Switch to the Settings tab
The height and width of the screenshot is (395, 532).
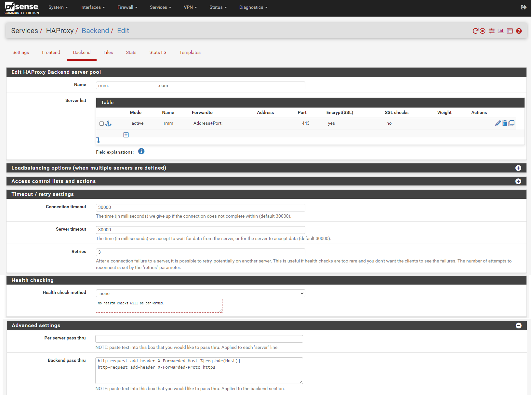(21, 52)
